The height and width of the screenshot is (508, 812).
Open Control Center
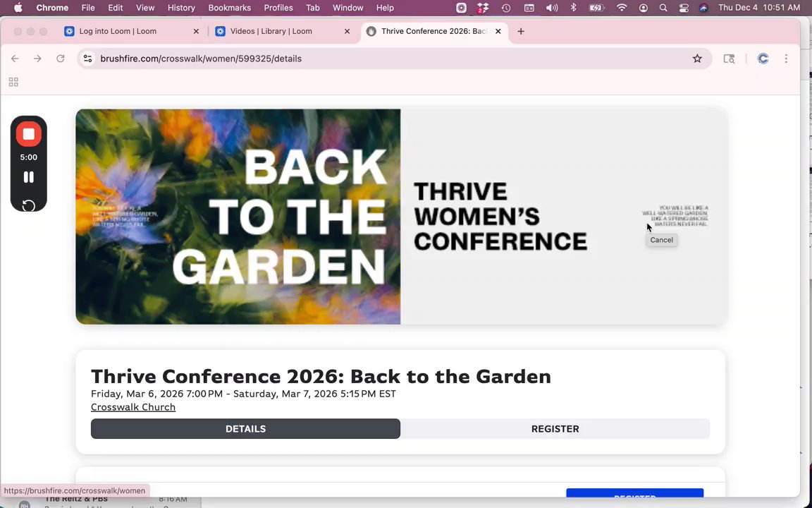pos(684,8)
